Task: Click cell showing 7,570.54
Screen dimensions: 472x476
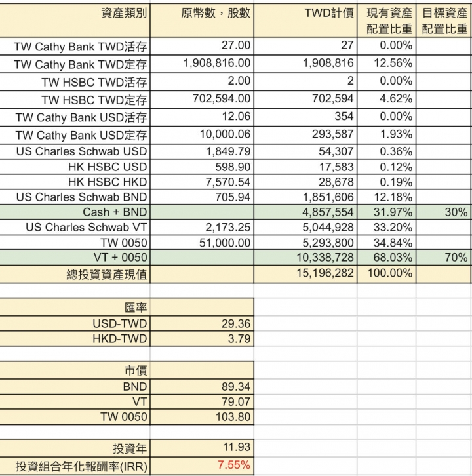Action: (202, 182)
